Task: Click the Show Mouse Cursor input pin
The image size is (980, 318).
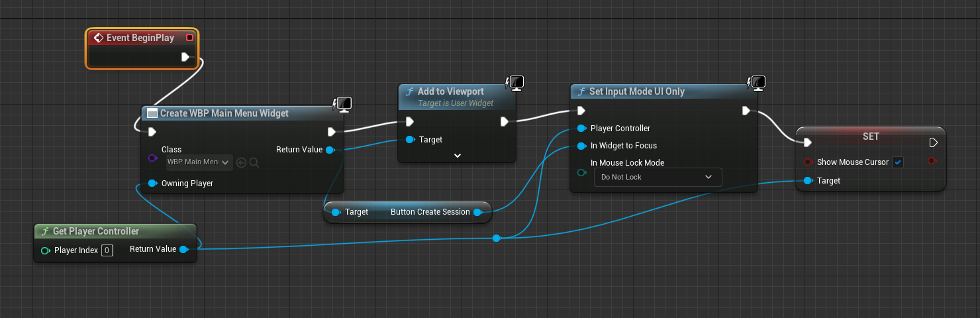Action: coord(807,162)
